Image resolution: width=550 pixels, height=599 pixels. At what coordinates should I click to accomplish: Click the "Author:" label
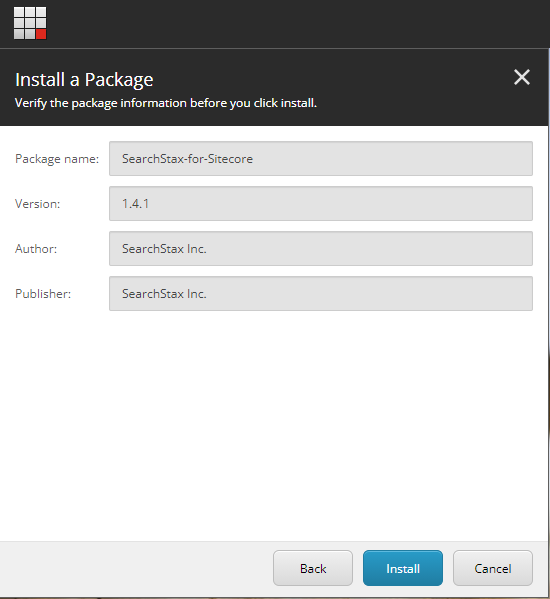pyautogui.click(x=36, y=249)
